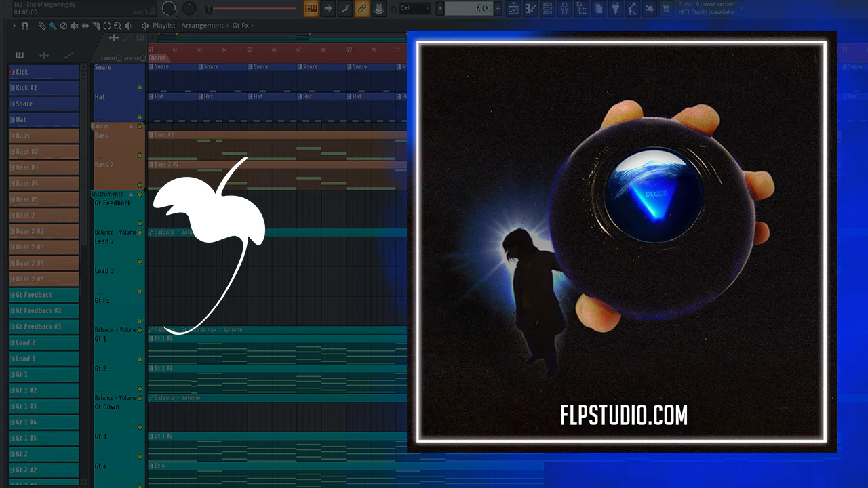868x488 pixels.
Task: Collapse the Instruments track group
Action: [x=130, y=195]
